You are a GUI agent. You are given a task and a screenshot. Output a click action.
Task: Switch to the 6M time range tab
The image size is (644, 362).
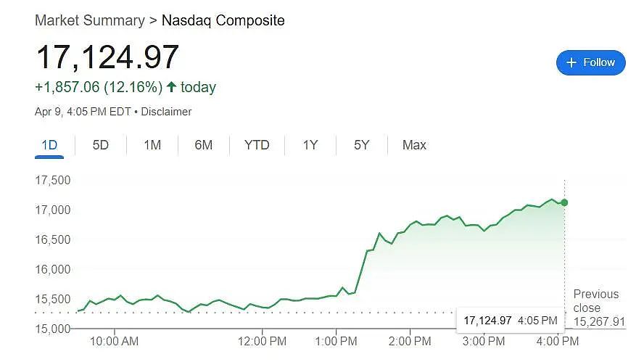204,145
